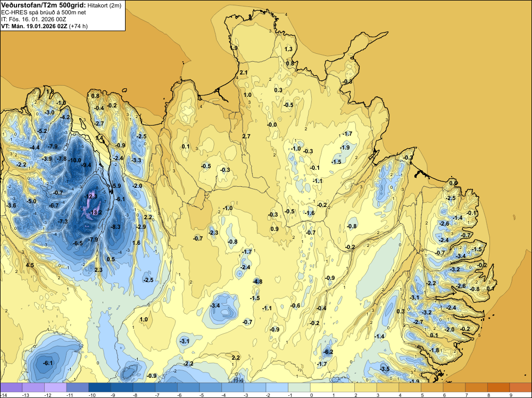Click the 2.1 temperature value
Viewport: 532px width, 398px height.
click(x=244, y=72)
